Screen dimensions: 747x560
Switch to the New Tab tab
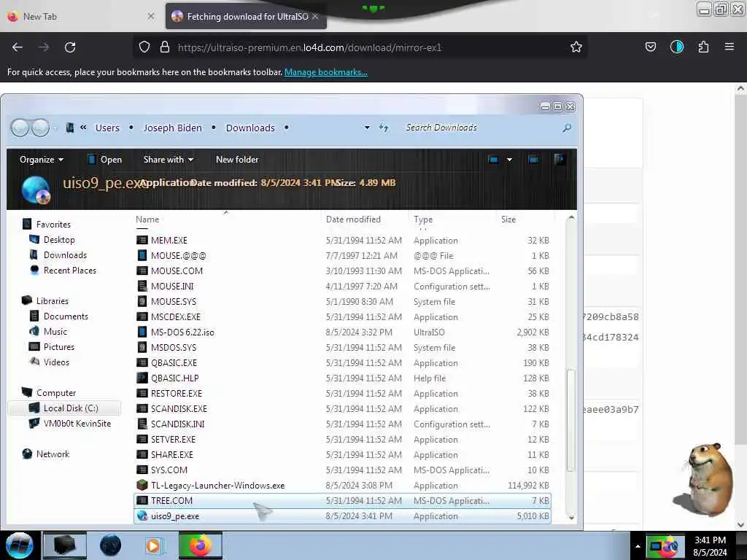[x=81, y=16]
